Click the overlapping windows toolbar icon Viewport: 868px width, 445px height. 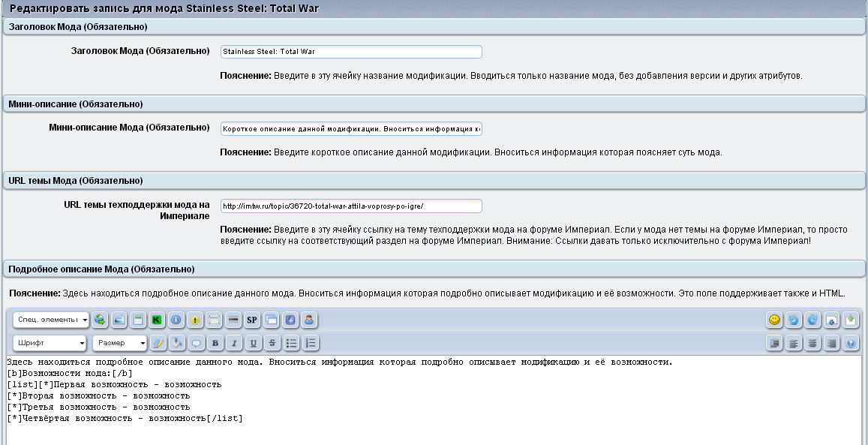click(272, 320)
